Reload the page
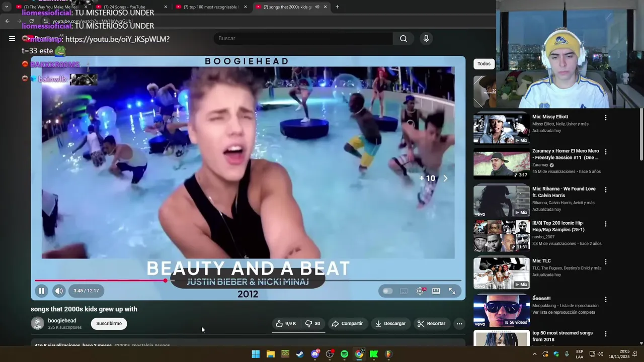Viewport: 644px width, 362px height. (31, 21)
